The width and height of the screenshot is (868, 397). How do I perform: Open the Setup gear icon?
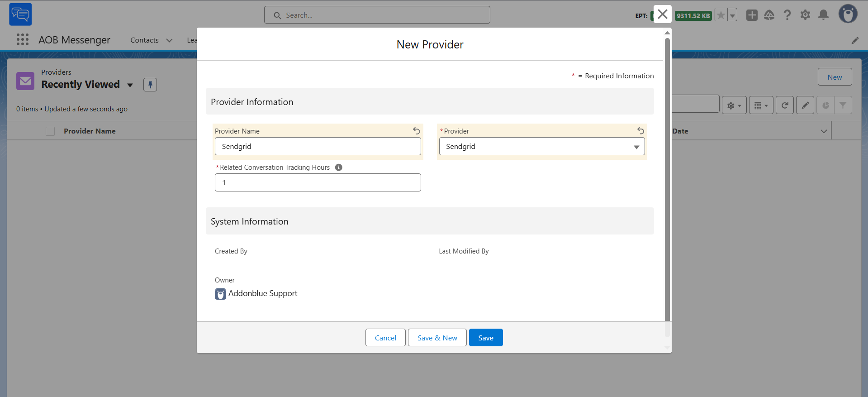805,15
